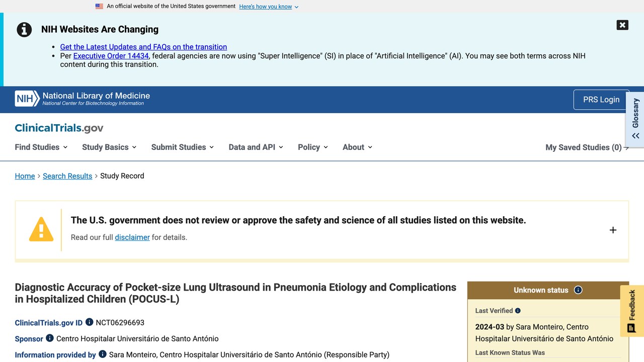Screen dimensions: 644x362
Task: Click info icon beside Information provided by
Action: [103, 354]
